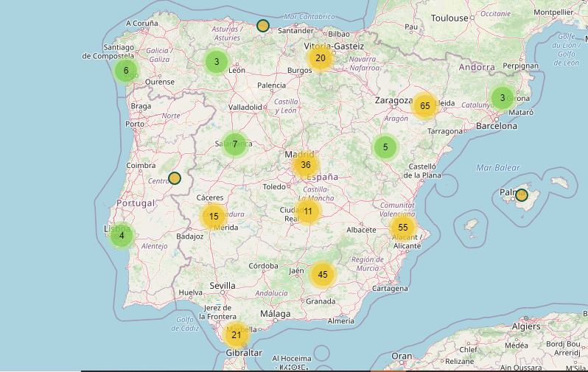The height and width of the screenshot is (372, 588).
Task: Click the Toulouse city label
Action: click(449, 18)
